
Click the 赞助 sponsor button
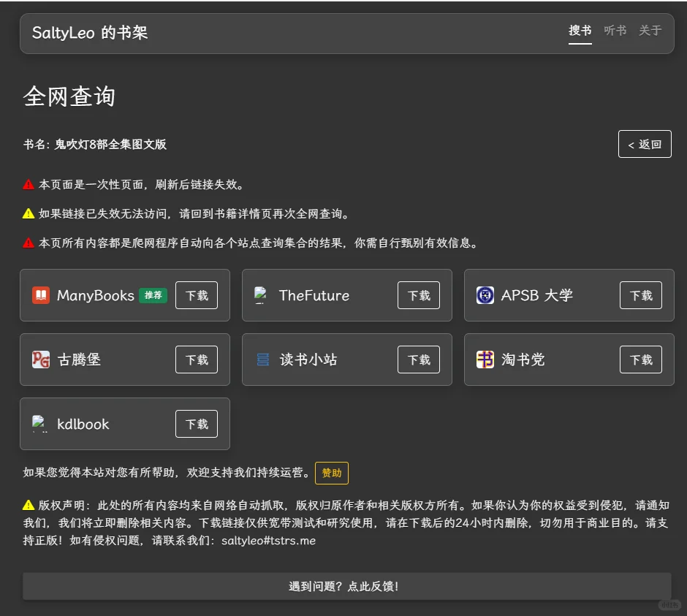[x=332, y=473]
